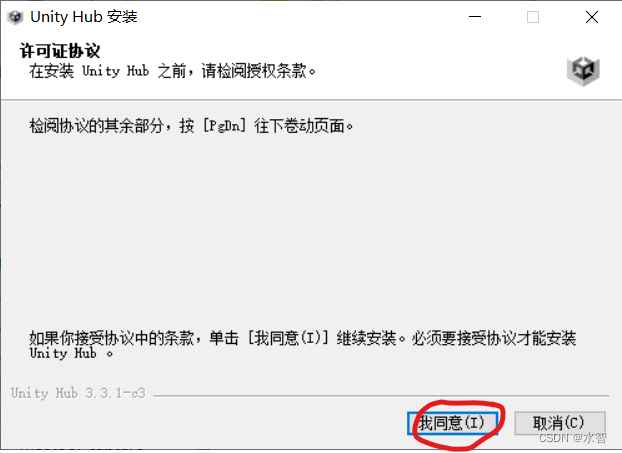Minimize the Unity Hub installer window
The width and height of the screenshot is (622, 453).
(475, 17)
